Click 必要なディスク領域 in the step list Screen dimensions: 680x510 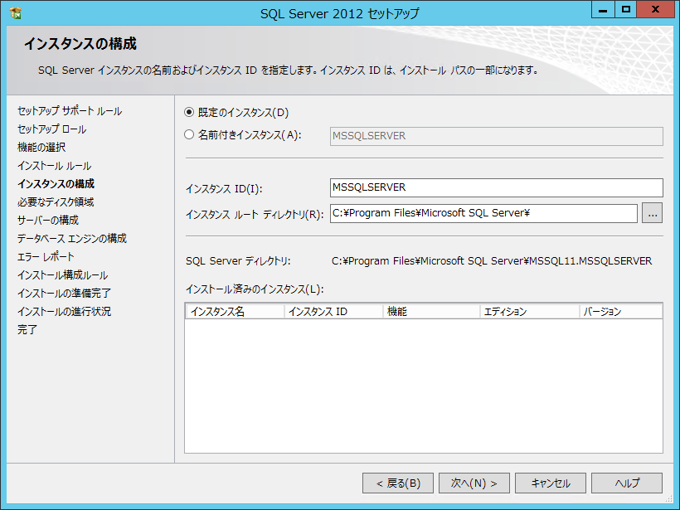pyautogui.click(x=56, y=202)
